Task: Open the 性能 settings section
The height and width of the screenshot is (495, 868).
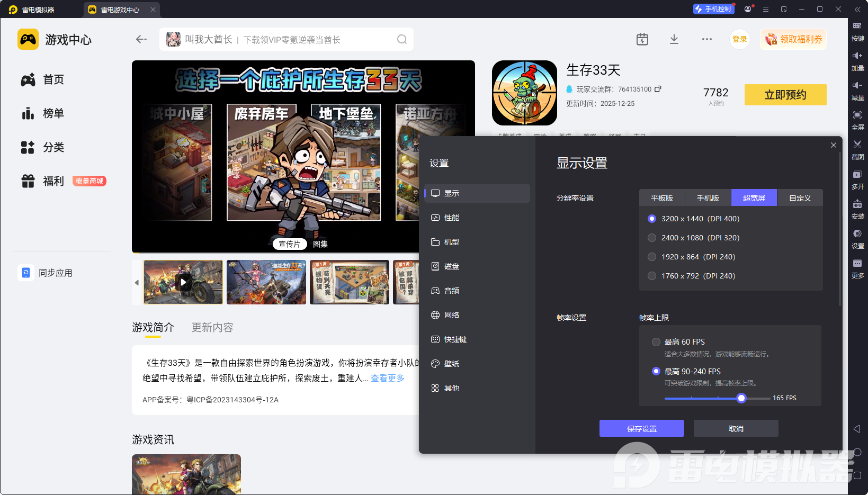Action: click(x=451, y=218)
